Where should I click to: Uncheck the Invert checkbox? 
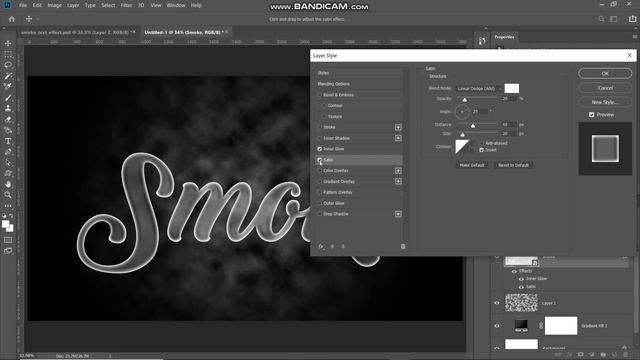(481, 150)
